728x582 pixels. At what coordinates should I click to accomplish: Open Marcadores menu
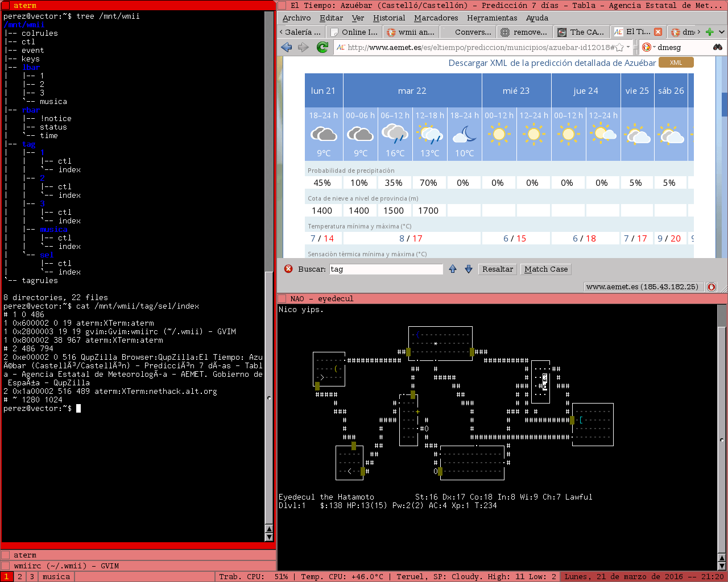(436, 18)
